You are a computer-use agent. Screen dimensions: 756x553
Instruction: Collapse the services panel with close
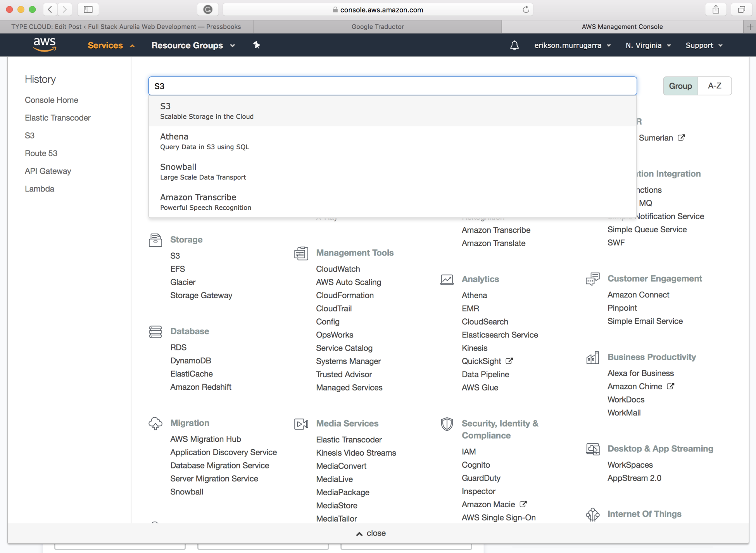(x=371, y=533)
